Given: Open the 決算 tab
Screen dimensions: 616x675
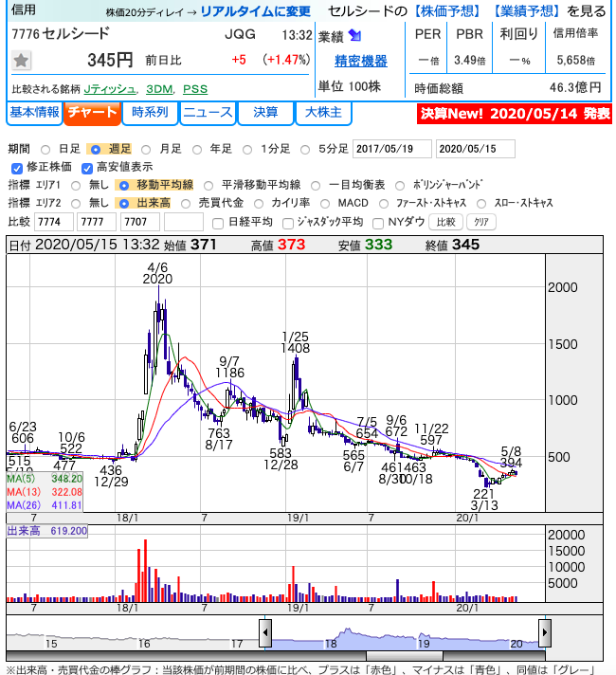Looking at the screenshot, I should (x=265, y=113).
